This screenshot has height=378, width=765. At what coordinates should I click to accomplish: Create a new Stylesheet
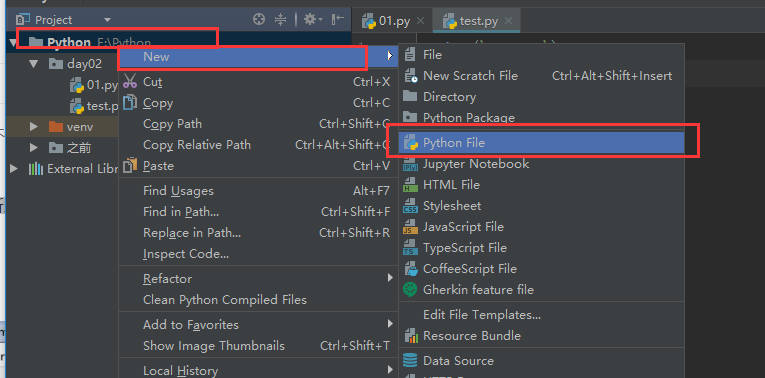click(542, 205)
